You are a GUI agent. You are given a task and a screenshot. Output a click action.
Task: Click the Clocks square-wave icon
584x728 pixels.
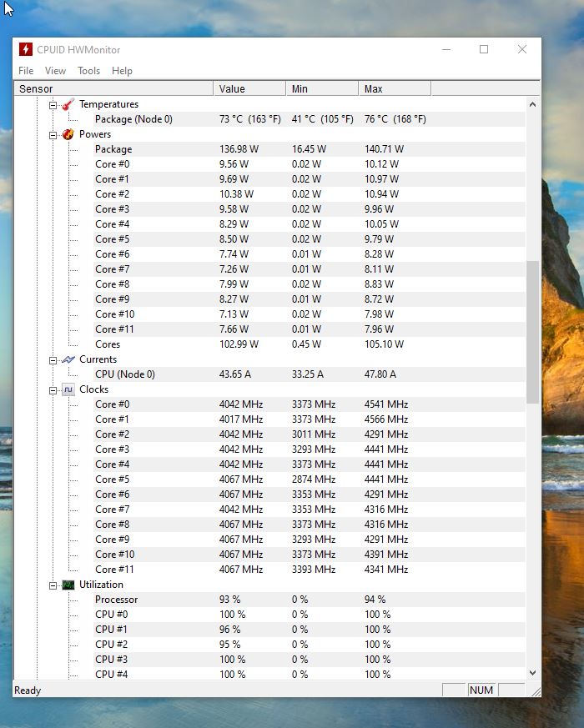(68, 389)
